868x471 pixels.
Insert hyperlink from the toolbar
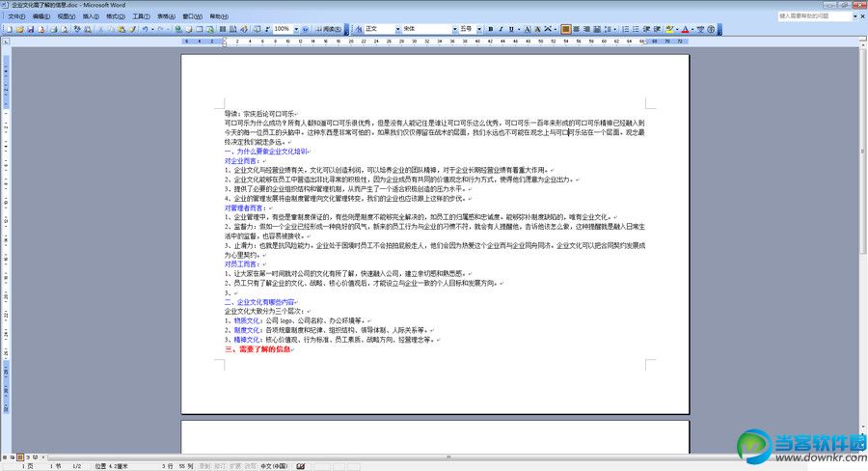coord(178,29)
